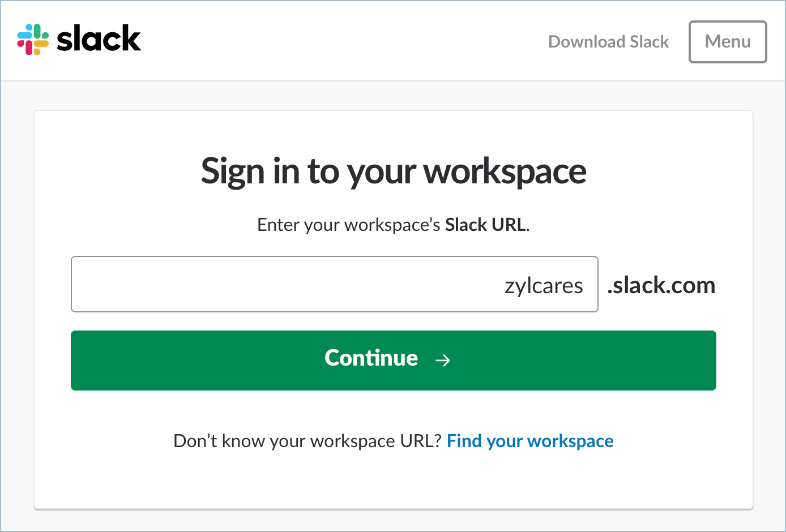Click the green segment of the Slack logo
Image resolution: width=786 pixels, height=532 pixels.
(39, 31)
